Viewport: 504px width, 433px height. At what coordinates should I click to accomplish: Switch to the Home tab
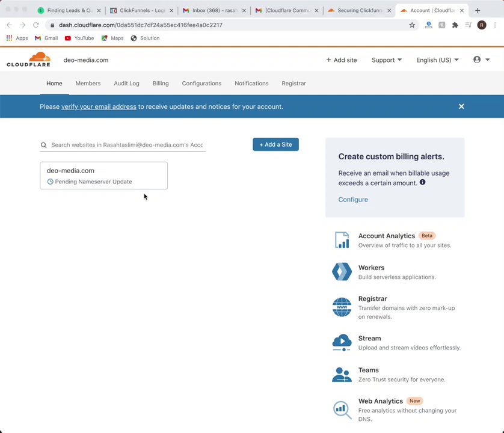click(54, 83)
